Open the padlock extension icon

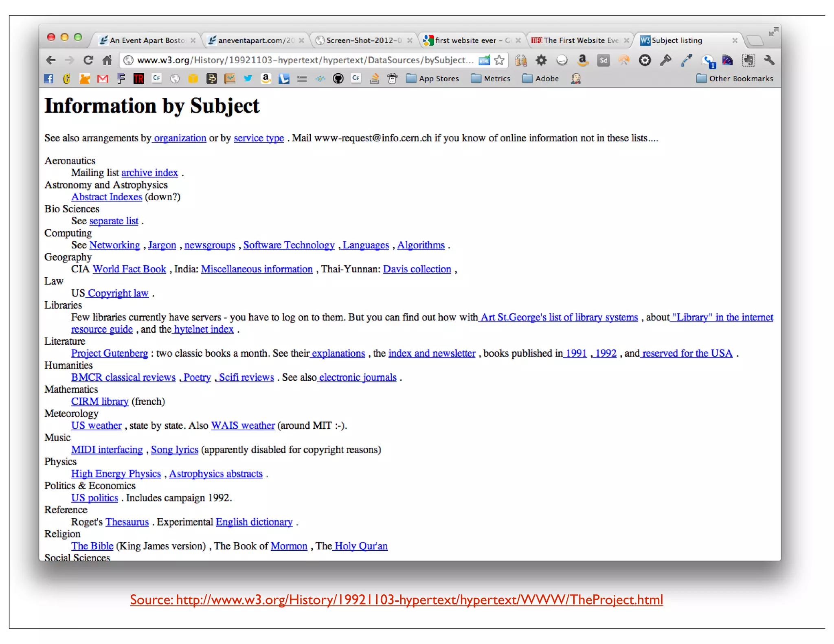click(x=520, y=60)
